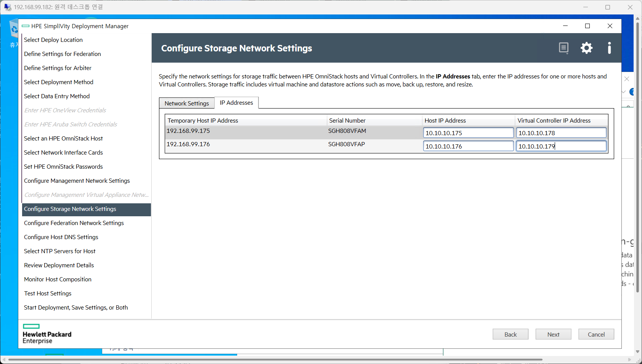Click serial number SGH808VFAM cell

click(x=347, y=131)
